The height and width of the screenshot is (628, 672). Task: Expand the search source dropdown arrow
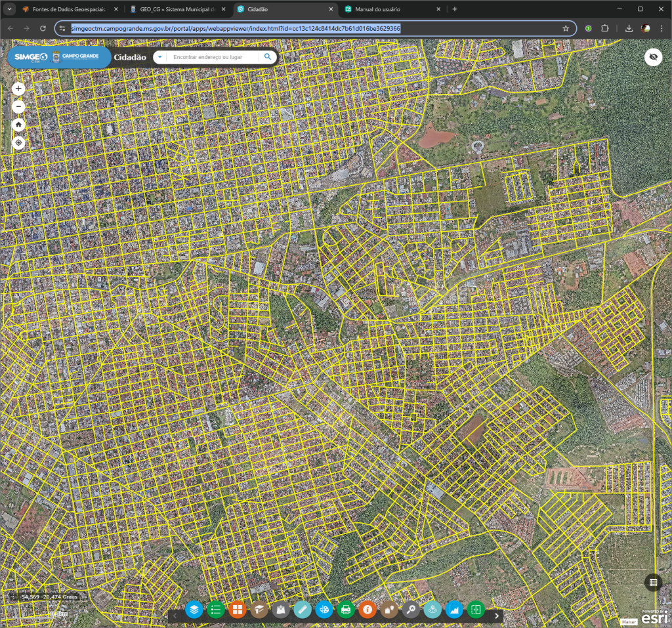click(x=159, y=57)
